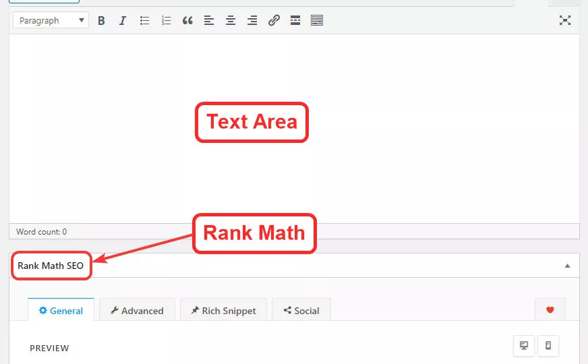The width and height of the screenshot is (588, 364).
Task: Insert or edit a link
Action: click(274, 20)
